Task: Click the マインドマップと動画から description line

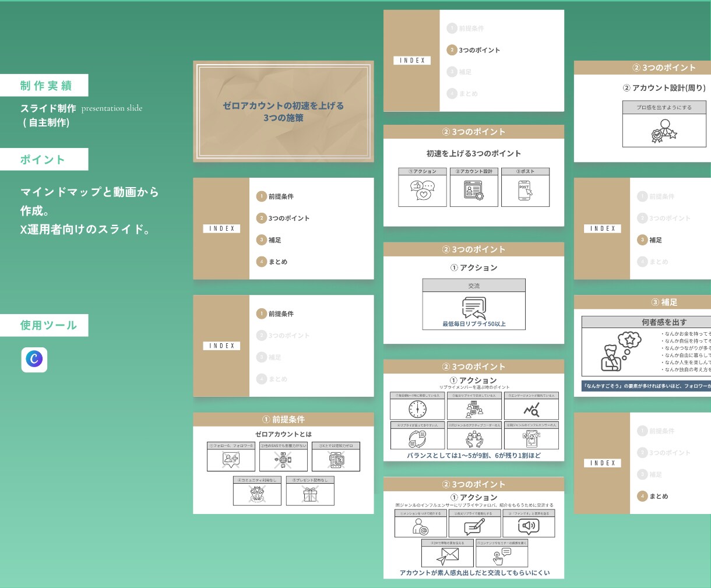Action: pos(90,192)
